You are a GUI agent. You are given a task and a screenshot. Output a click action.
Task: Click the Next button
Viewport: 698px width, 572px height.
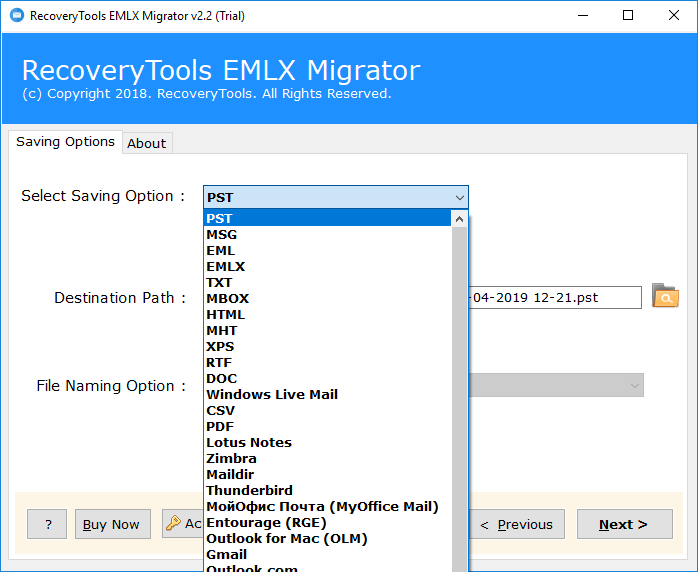pyautogui.click(x=625, y=524)
